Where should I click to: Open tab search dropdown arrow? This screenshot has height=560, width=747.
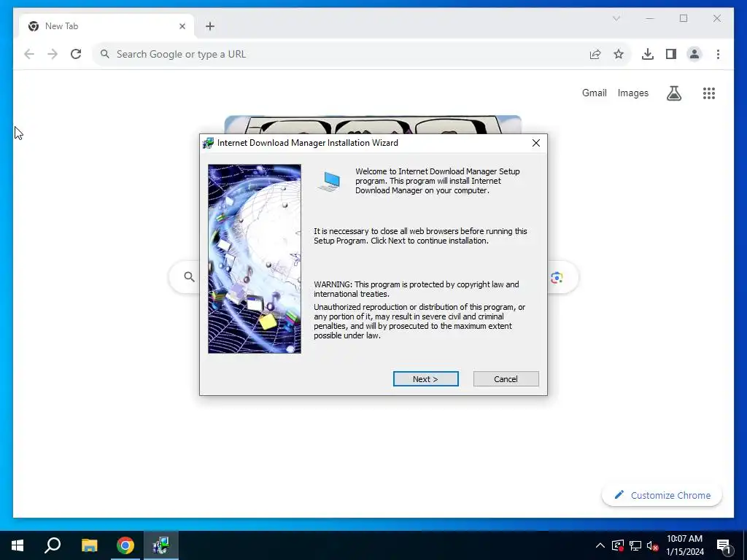(616, 18)
